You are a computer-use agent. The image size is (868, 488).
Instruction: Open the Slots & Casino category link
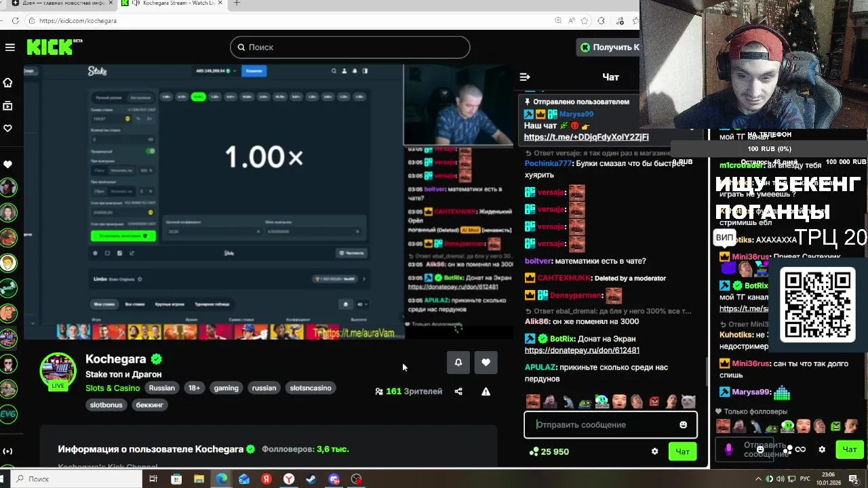coord(113,388)
